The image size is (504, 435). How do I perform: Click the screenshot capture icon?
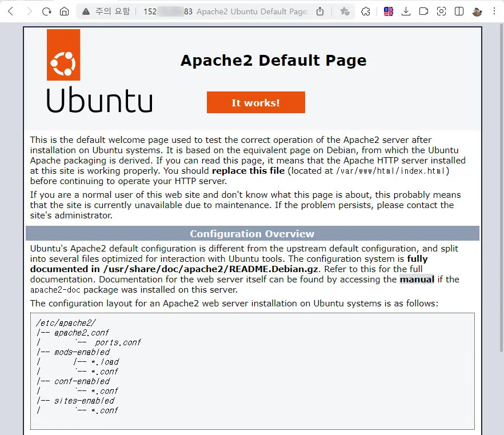tap(441, 11)
